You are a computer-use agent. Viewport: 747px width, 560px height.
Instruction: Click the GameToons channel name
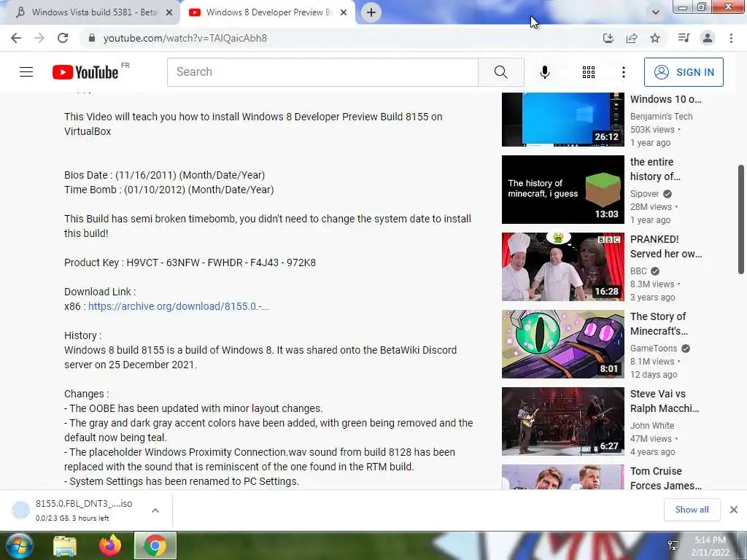pyautogui.click(x=654, y=348)
